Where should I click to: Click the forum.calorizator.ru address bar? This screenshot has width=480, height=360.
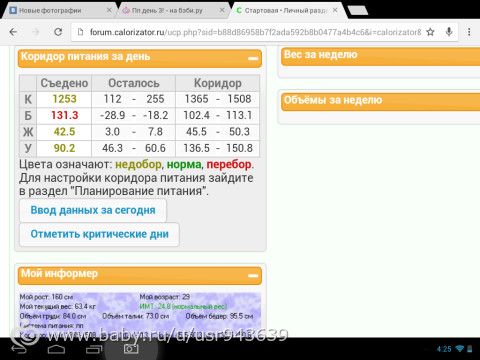[x=248, y=32]
